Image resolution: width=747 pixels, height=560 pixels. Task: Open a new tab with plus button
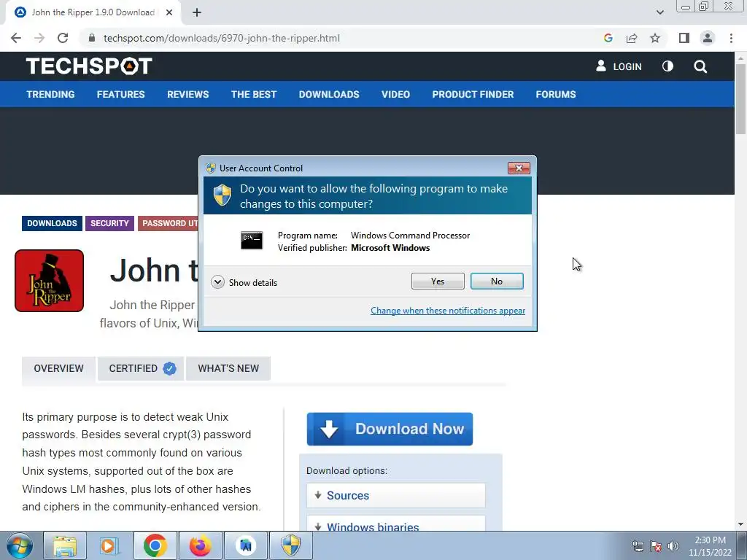[x=197, y=12]
